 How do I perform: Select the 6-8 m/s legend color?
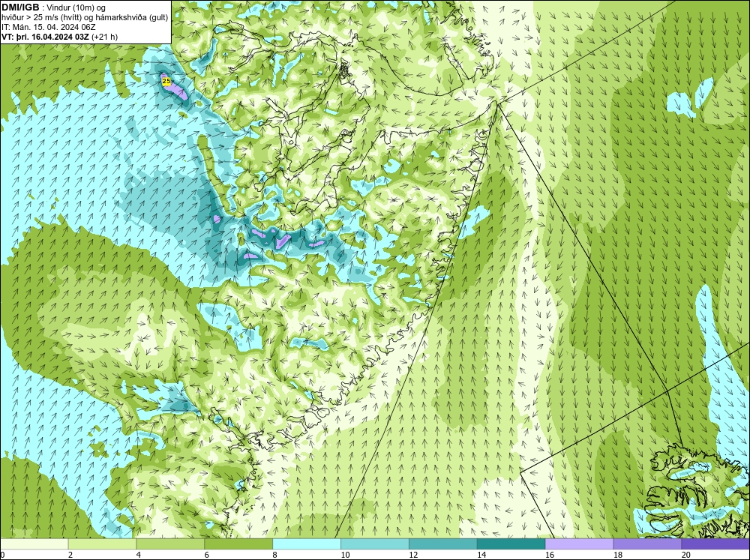pyautogui.click(x=238, y=544)
